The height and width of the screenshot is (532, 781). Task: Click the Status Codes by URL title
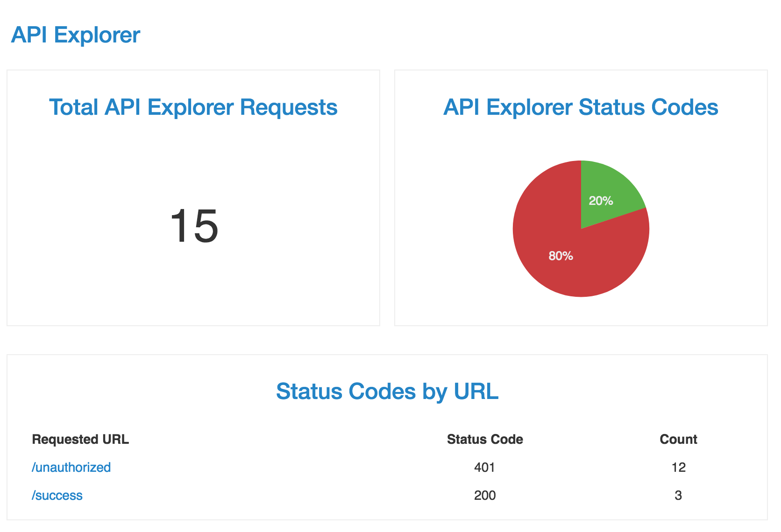tap(387, 392)
